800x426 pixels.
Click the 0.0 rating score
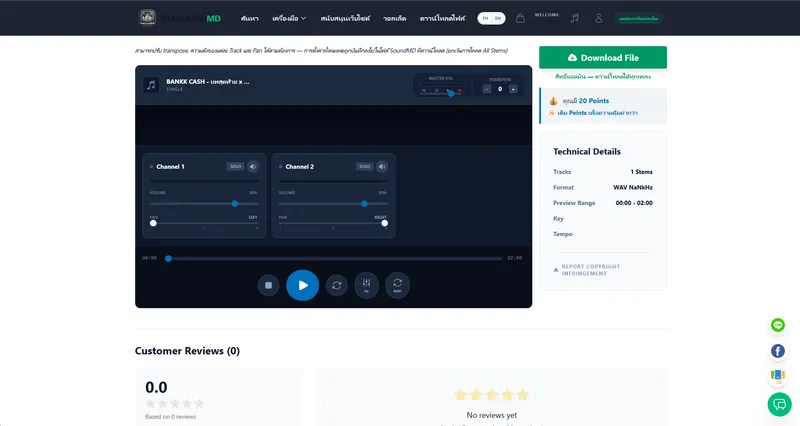coord(156,387)
